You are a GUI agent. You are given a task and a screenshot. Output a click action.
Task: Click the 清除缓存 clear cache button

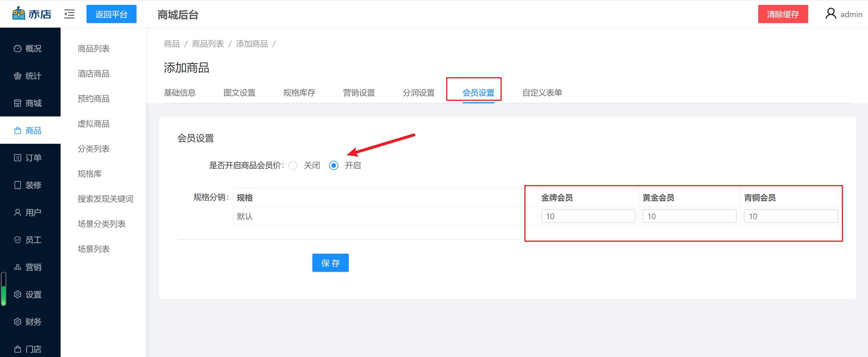point(783,14)
